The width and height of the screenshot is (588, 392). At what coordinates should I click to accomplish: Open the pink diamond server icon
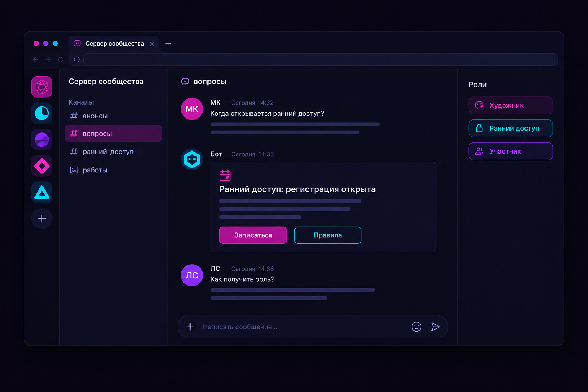pyautogui.click(x=42, y=166)
